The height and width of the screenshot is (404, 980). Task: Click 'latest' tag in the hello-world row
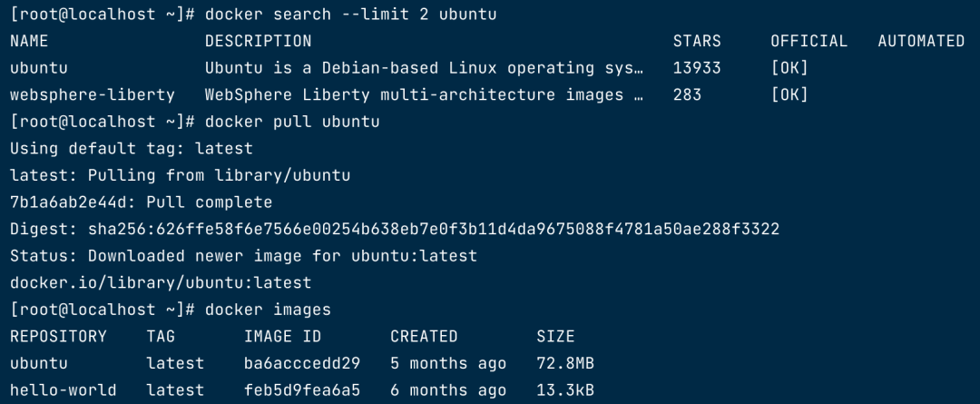point(175,390)
